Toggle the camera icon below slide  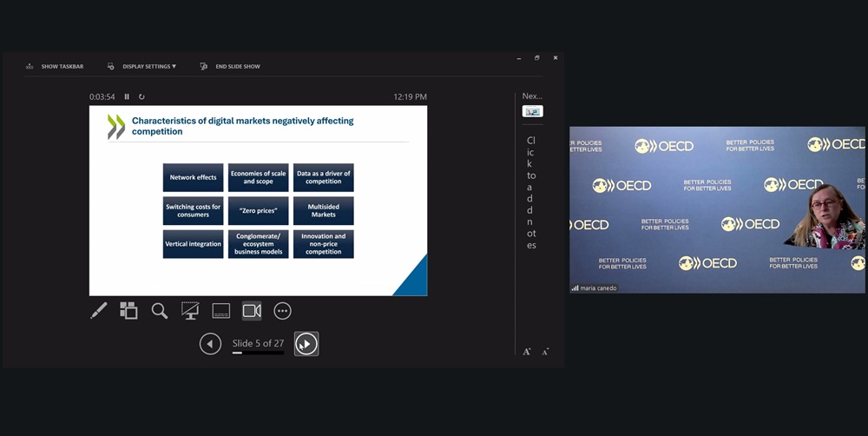click(252, 311)
